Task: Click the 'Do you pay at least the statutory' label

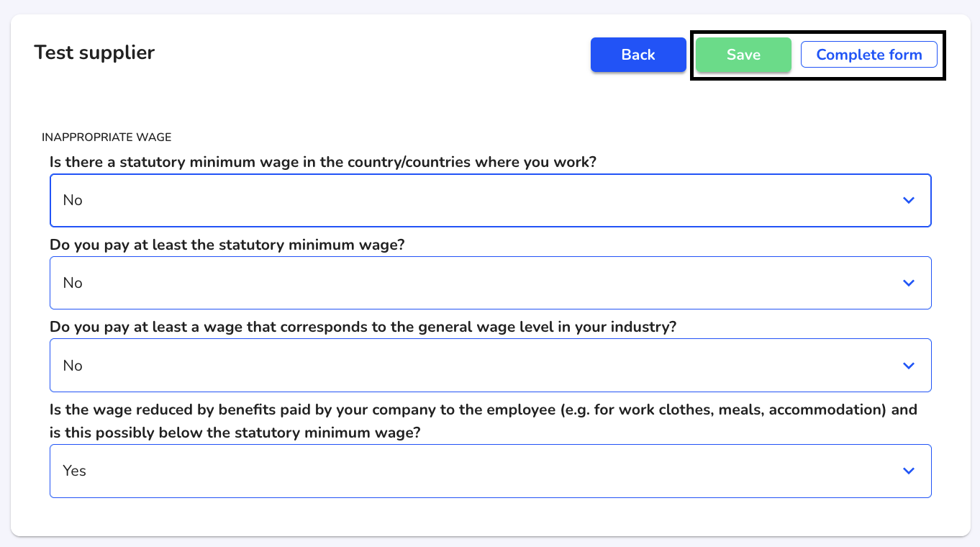Action: coord(227,245)
